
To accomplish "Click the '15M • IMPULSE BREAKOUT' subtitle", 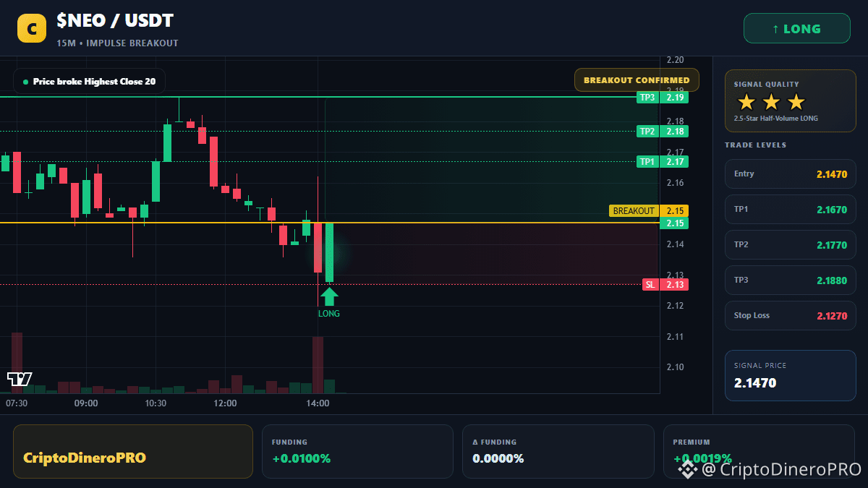I will pyautogui.click(x=117, y=43).
